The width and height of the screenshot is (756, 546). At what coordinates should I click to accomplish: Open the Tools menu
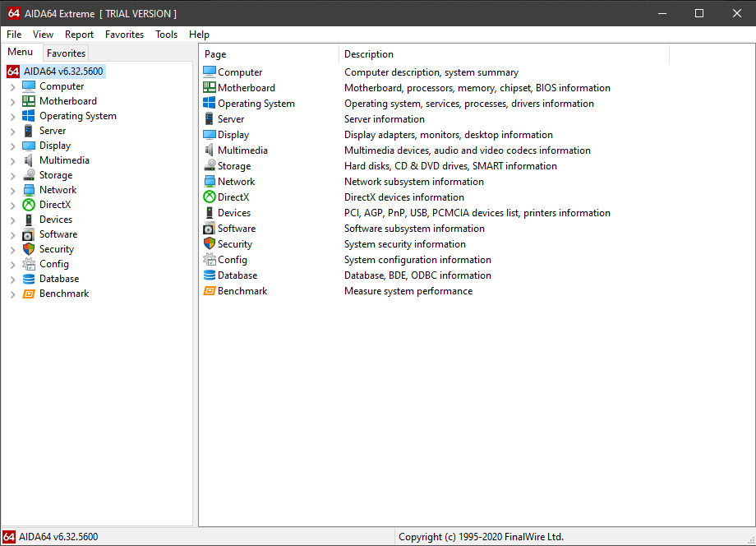tap(166, 35)
